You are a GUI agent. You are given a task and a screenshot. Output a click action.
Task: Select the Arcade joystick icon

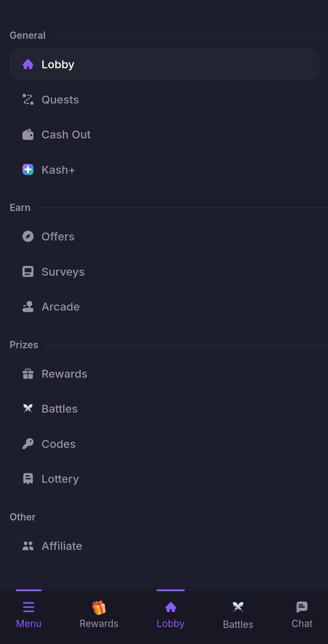click(x=28, y=307)
